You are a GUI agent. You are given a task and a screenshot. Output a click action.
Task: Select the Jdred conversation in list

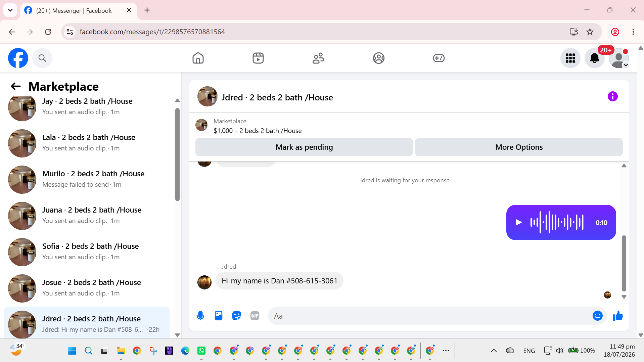(x=87, y=323)
